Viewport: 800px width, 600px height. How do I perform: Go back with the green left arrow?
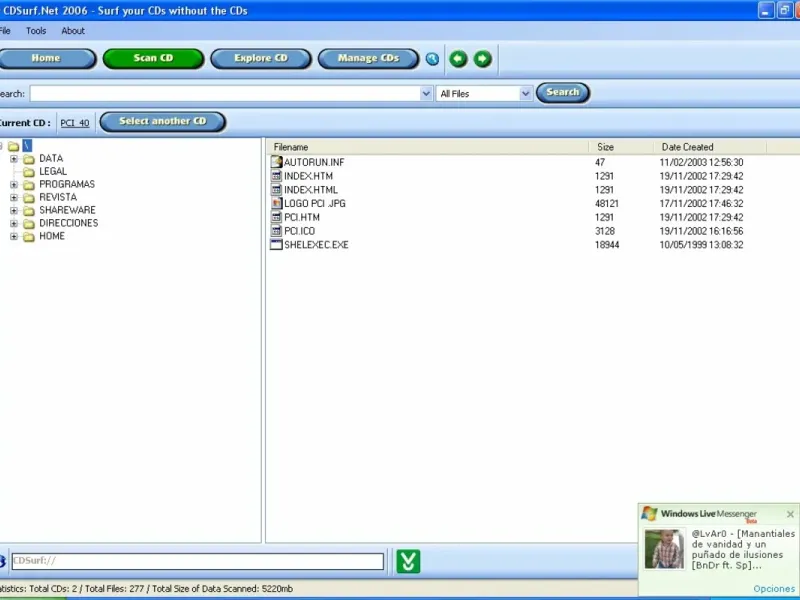click(x=458, y=59)
